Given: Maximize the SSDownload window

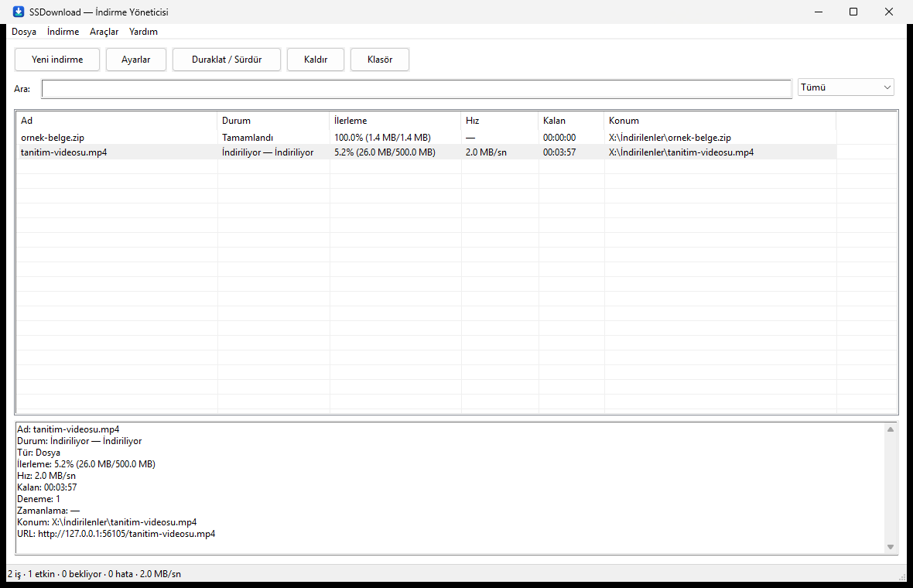Looking at the screenshot, I should [853, 12].
